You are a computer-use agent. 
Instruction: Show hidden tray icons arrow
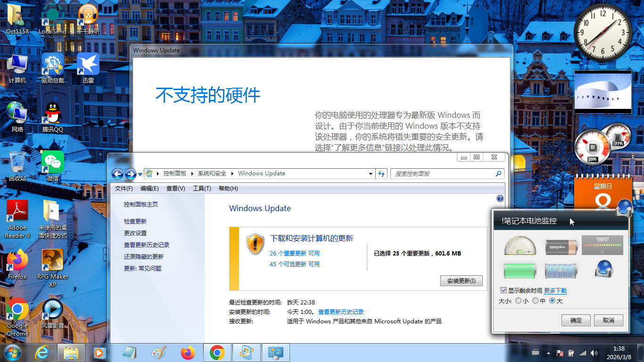[548, 353]
